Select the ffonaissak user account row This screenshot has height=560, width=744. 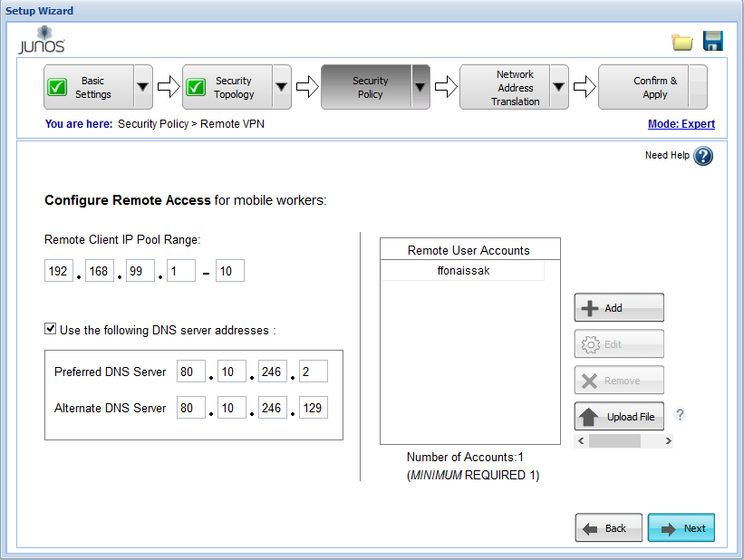point(463,271)
